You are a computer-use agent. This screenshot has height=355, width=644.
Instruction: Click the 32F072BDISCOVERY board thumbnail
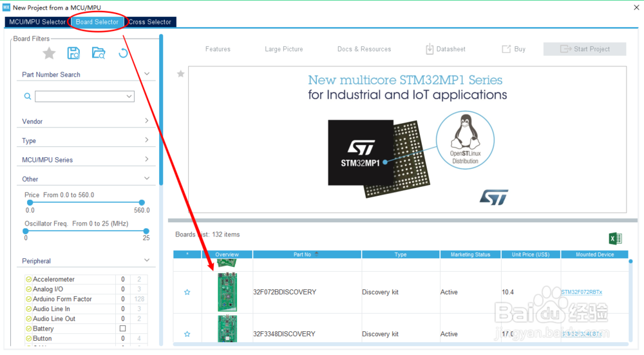[x=227, y=292]
